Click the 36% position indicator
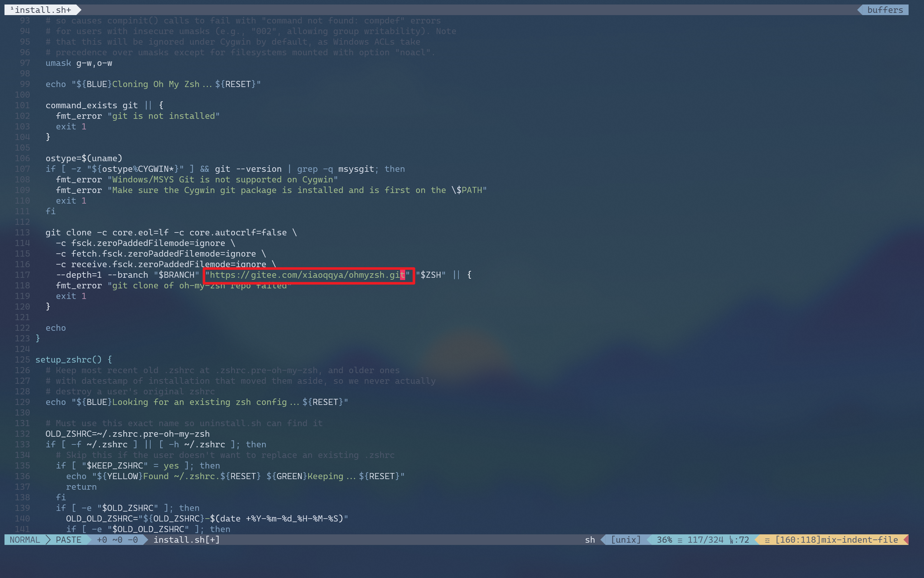 coord(664,539)
